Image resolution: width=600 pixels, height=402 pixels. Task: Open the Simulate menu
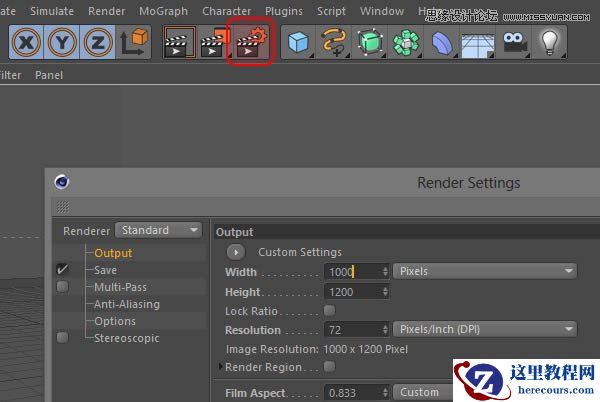coord(52,11)
